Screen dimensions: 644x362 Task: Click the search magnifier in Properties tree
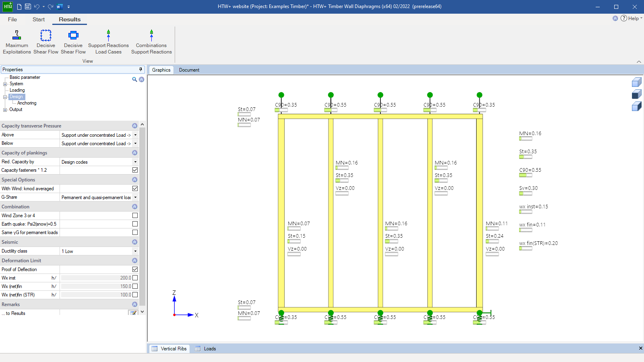click(134, 79)
